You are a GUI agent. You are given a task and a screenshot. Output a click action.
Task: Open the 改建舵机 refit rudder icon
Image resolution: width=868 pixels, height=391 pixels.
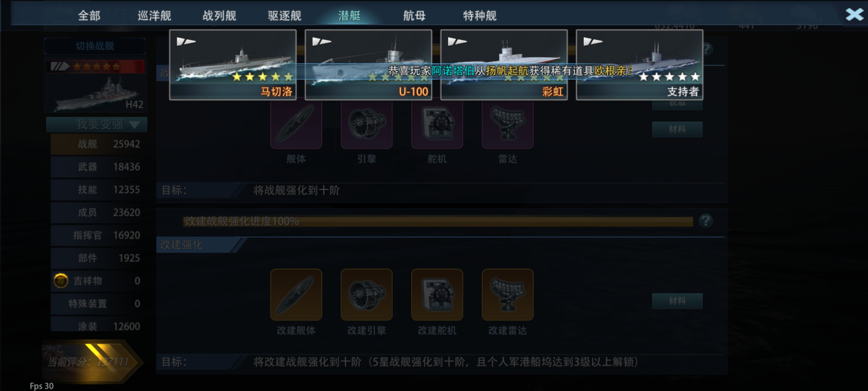tap(437, 294)
